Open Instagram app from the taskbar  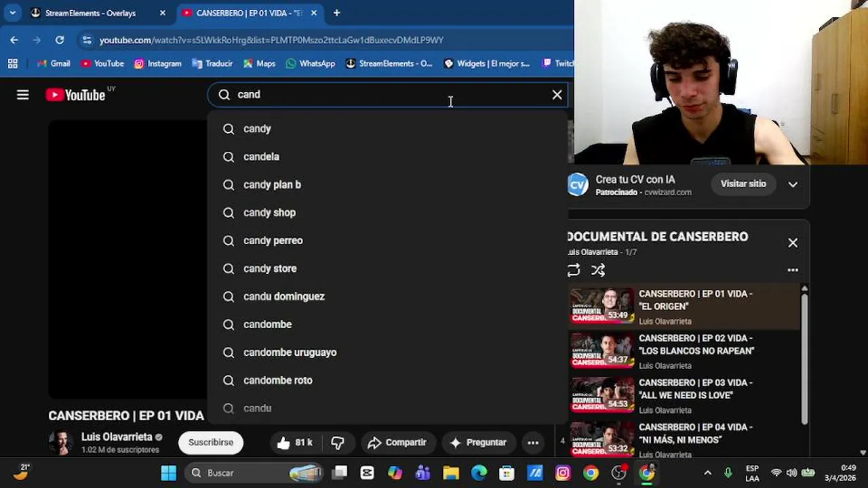[563, 473]
